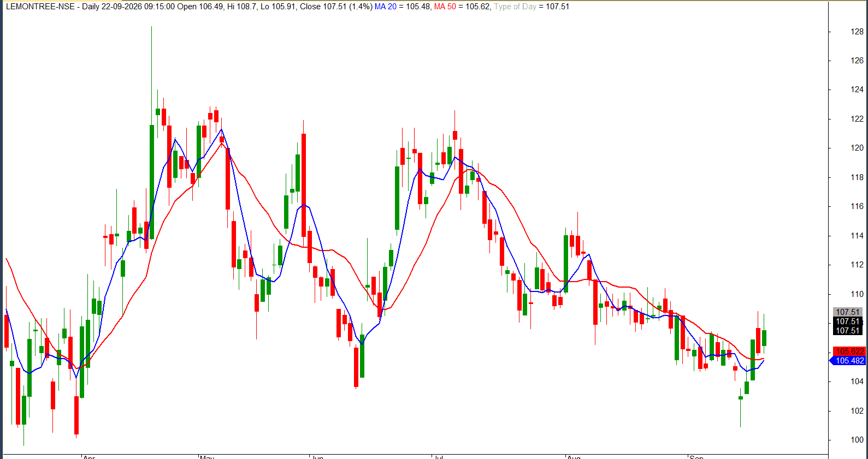Click the blue 105.482 MA 20 price tag
868x459 pixels.
[848, 361]
